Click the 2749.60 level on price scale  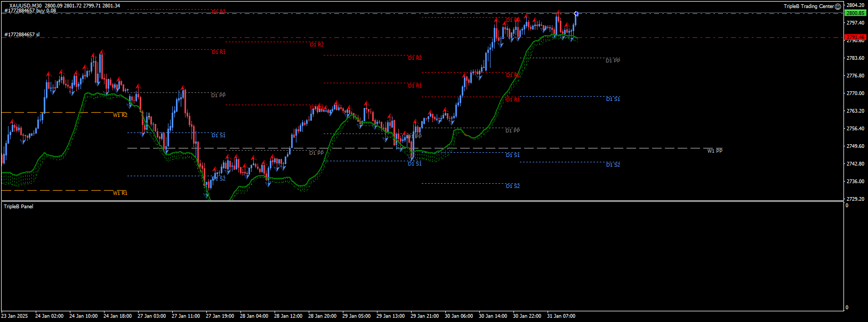(x=855, y=146)
